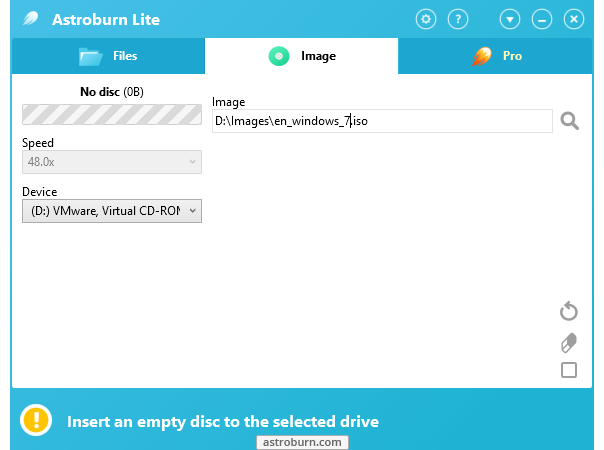
Task: Expand the Device drive dropdown
Action: (x=112, y=211)
